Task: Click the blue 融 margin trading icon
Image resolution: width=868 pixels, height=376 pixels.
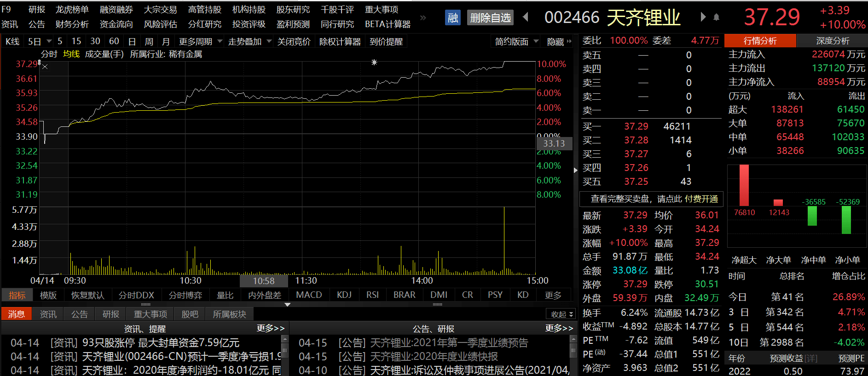Action: [453, 18]
